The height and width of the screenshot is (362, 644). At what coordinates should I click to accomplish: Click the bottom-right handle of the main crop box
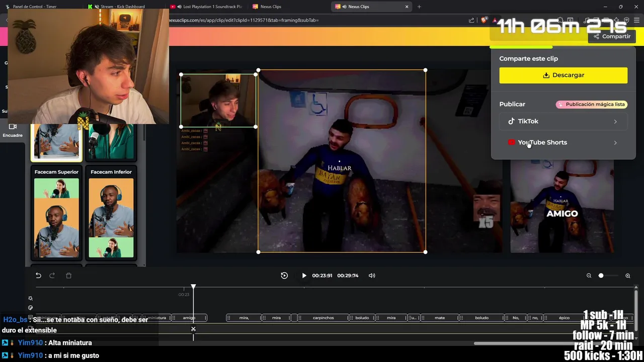coord(426,252)
